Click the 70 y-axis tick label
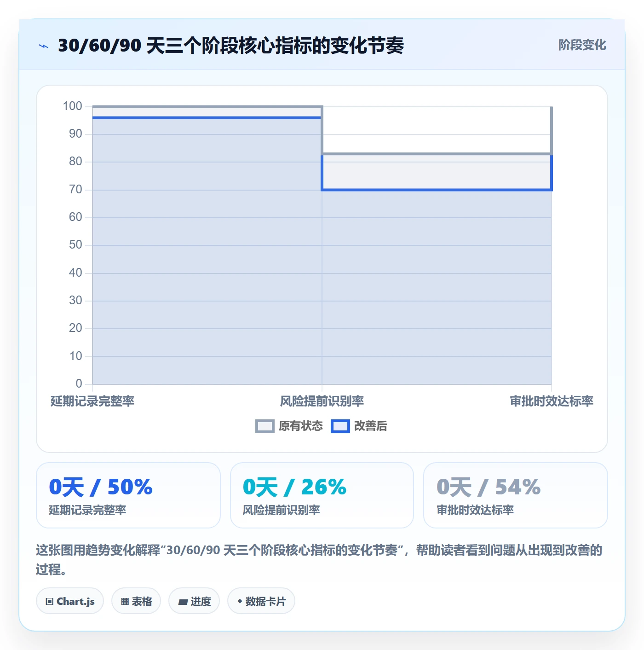Viewport: 644px width, 650px height. point(75,189)
